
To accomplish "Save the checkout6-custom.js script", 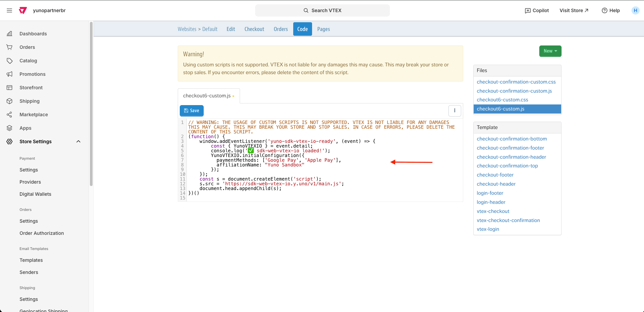I will point(192,111).
